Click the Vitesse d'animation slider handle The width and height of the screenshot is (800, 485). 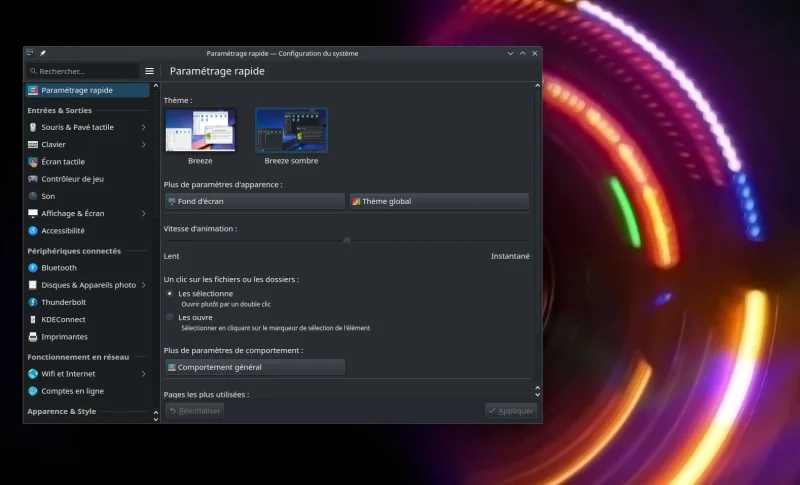tap(347, 240)
